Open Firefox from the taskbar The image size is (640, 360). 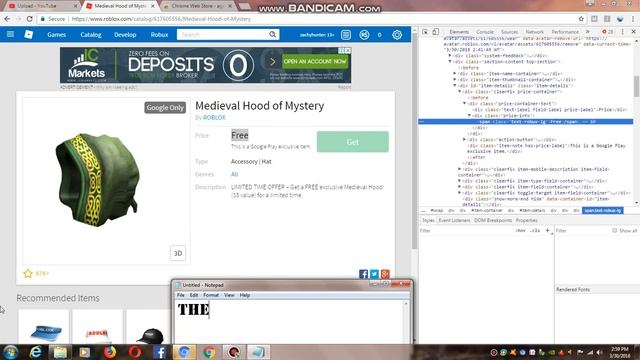[110, 352]
